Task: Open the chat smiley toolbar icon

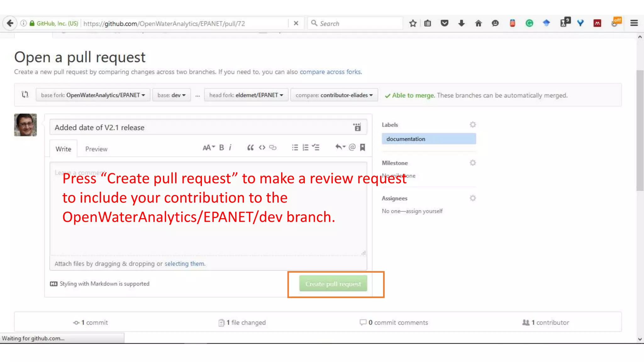Action: coord(495,23)
